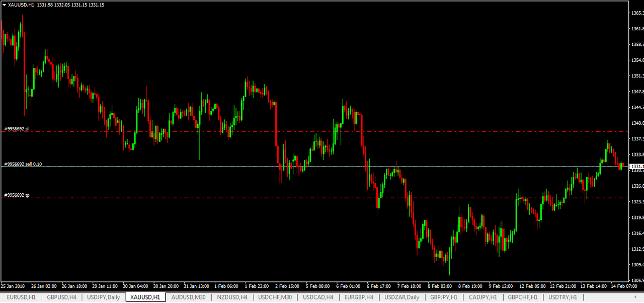This screenshot has height=303, width=644.
Task: Open the GBPCHF,H1 chart tab
Action: click(522, 297)
